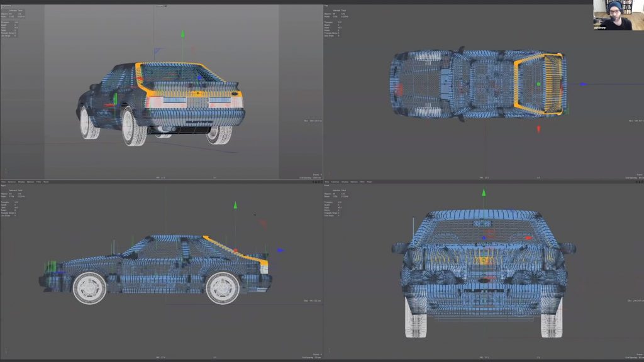Screen dimensions: 644x362
Task: Open View menu of Front viewport
Action: (x=327, y=182)
